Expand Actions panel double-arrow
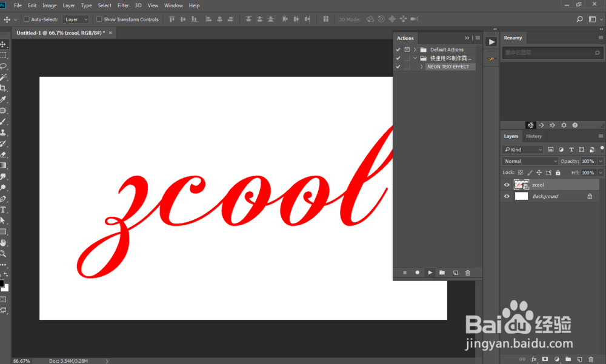Viewport: 606px width, 364px height. (467, 38)
